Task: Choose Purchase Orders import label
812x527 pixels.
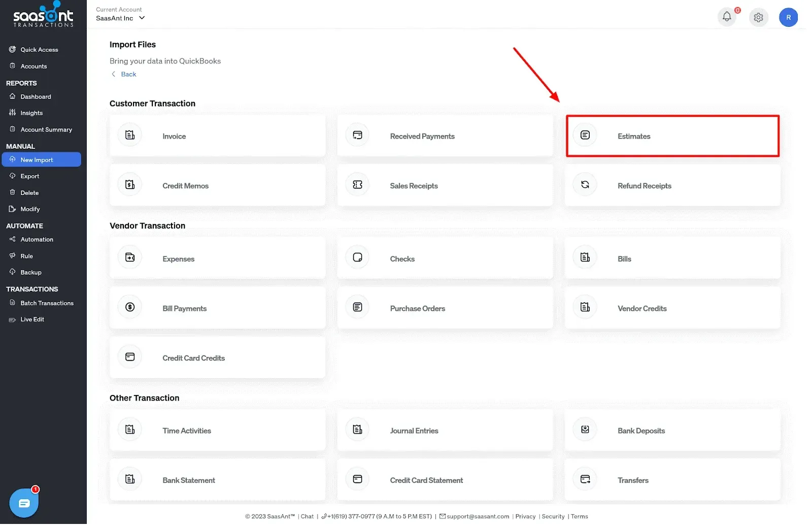Action: (417, 309)
